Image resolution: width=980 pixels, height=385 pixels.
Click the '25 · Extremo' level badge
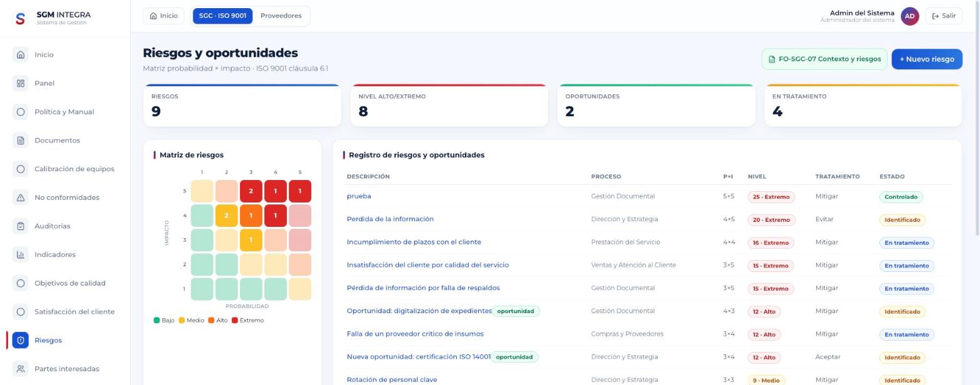coord(771,197)
